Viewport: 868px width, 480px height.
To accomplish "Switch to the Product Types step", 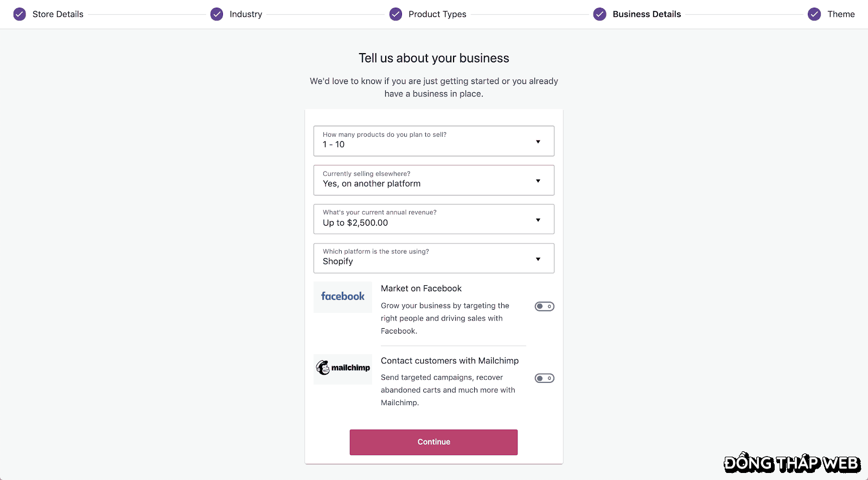I will pyautogui.click(x=437, y=14).
